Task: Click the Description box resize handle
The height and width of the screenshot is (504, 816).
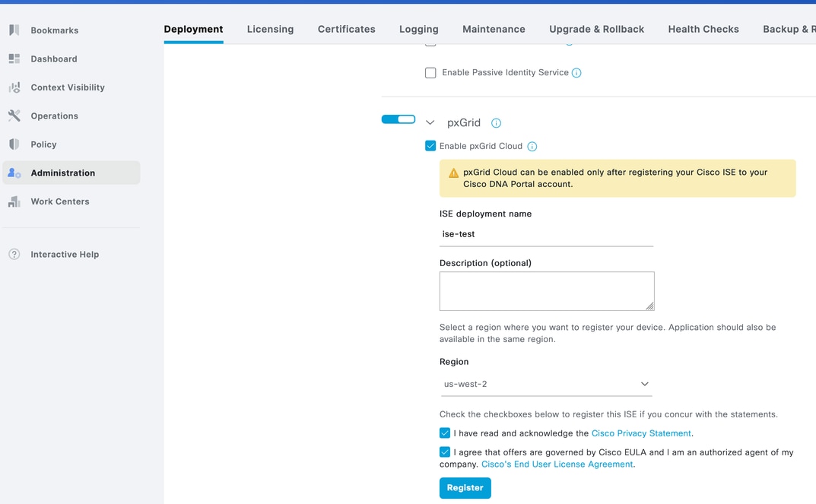Action: (650, 306)
